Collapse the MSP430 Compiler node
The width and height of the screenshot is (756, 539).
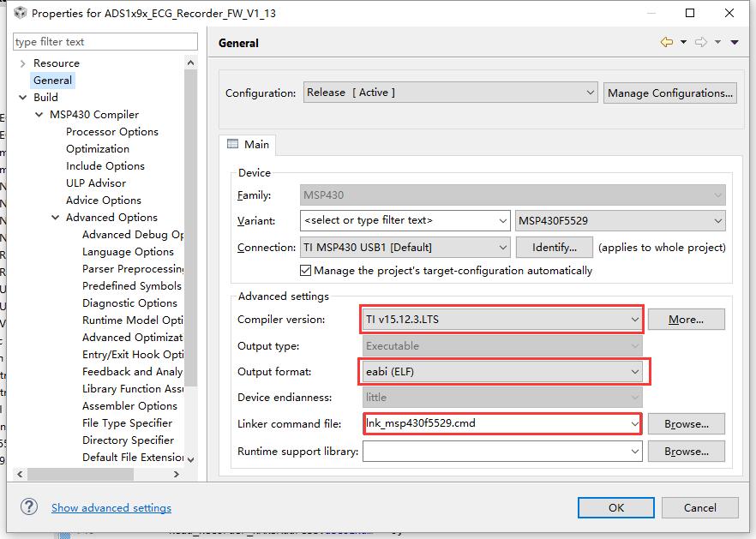(x=39, y=115)
